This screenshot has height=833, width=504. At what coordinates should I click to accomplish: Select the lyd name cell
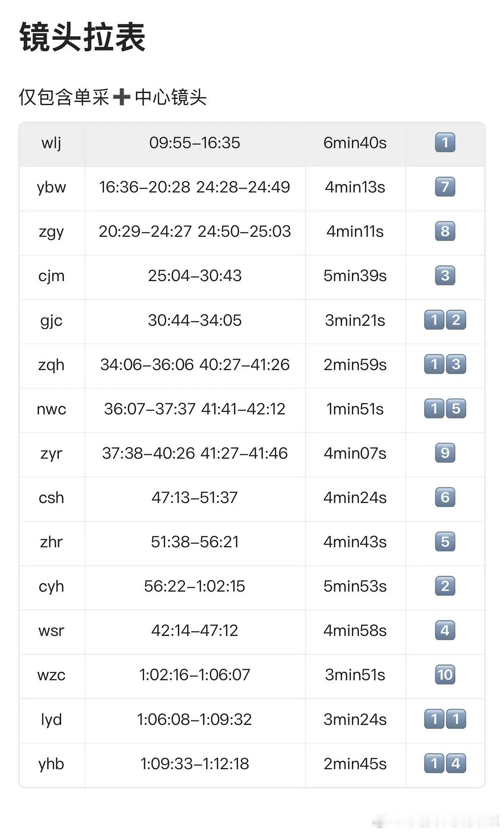(52, 720)
